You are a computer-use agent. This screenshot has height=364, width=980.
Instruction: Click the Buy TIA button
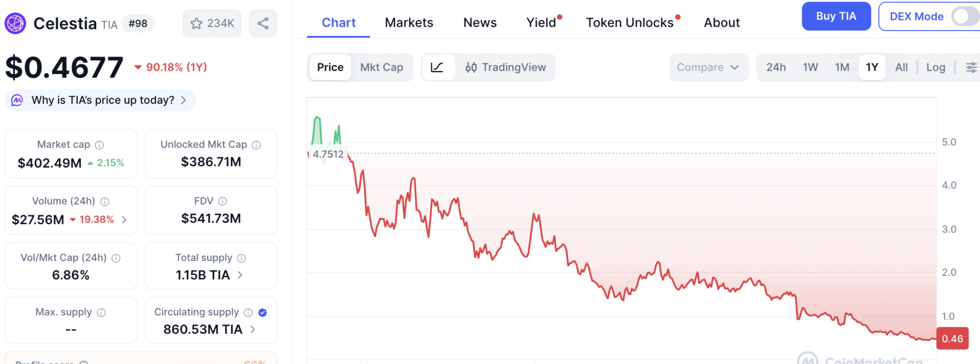pos(835,16)
